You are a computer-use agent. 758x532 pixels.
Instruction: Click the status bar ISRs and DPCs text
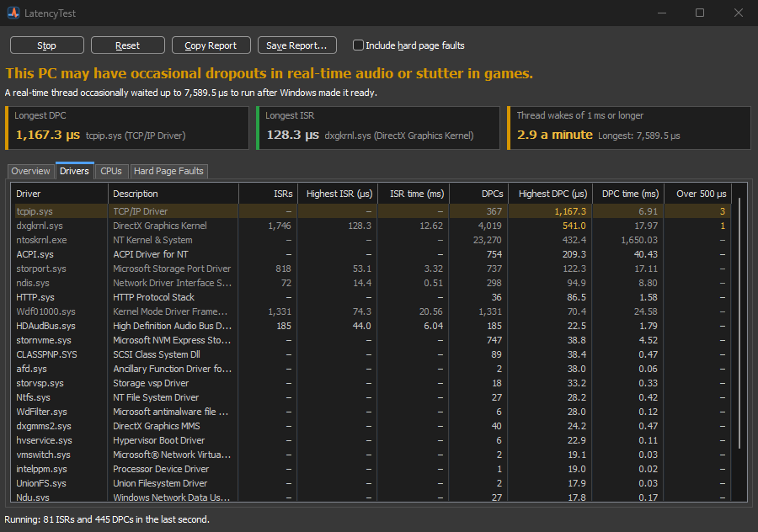click(x=107, y=519)
